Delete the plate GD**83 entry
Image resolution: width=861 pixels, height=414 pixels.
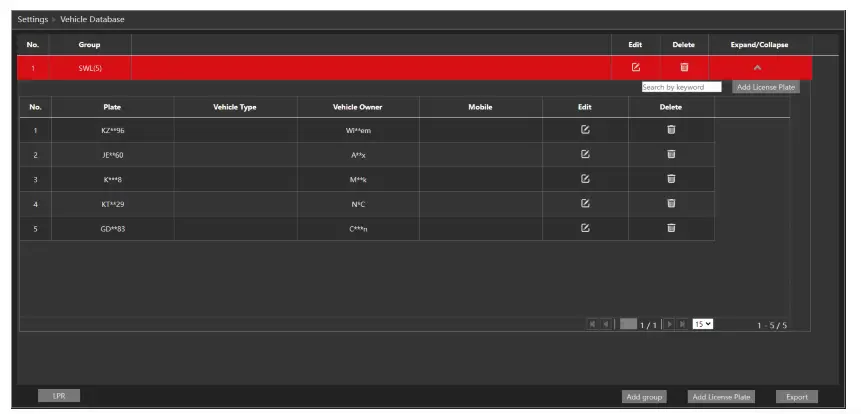click(671, 229)
